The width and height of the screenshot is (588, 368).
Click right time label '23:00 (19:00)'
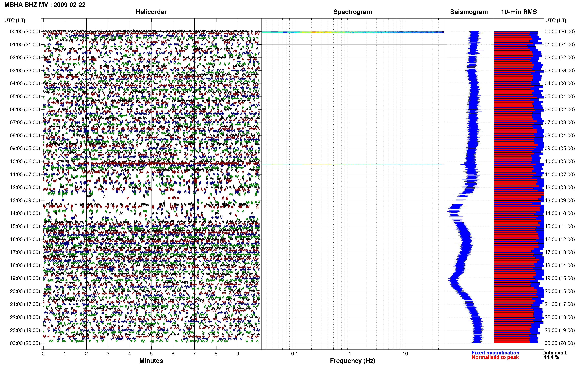click(560, 330)
